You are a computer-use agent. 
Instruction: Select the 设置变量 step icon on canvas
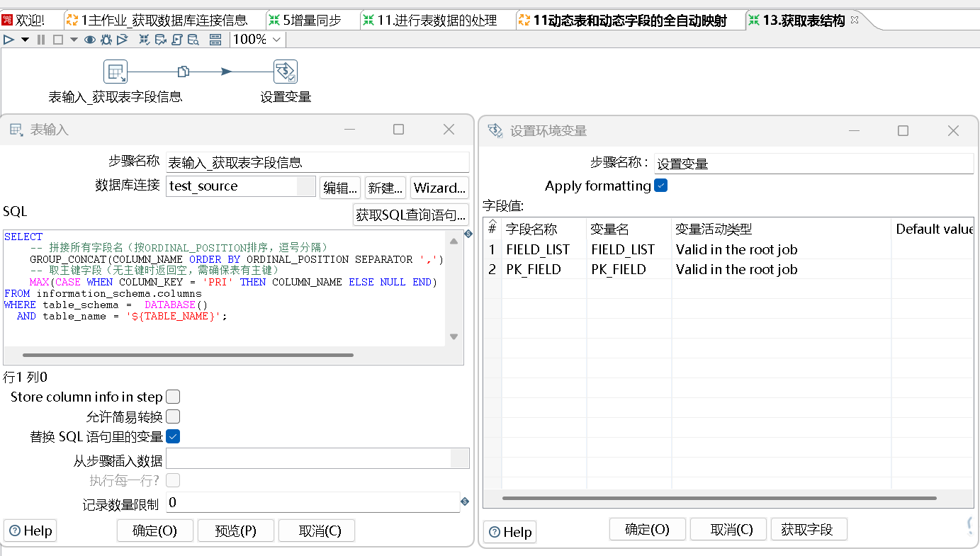(x=286, y=72)
